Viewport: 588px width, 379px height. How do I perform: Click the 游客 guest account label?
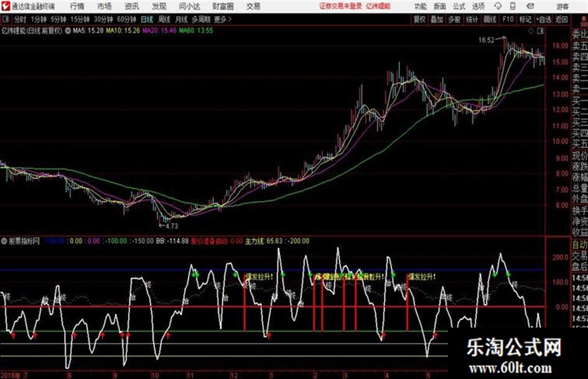tap(562, 6)
